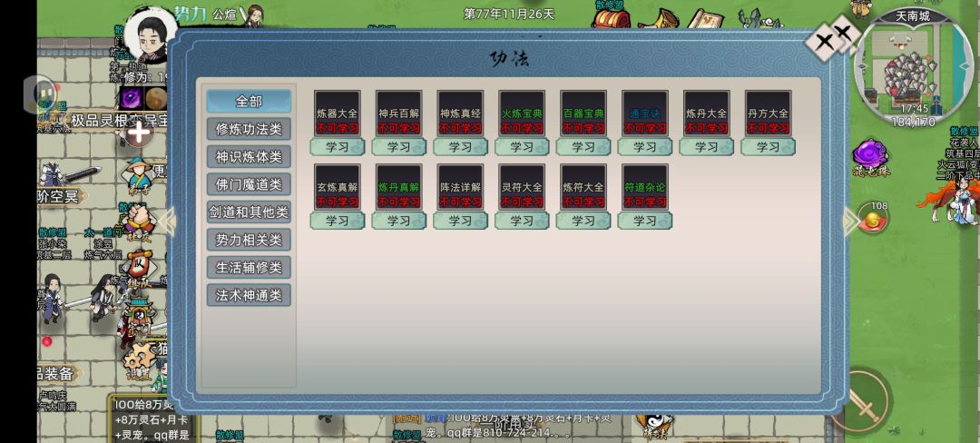Open the 势力相关类 category
The image size is (980, 443).
coord(249,240)
